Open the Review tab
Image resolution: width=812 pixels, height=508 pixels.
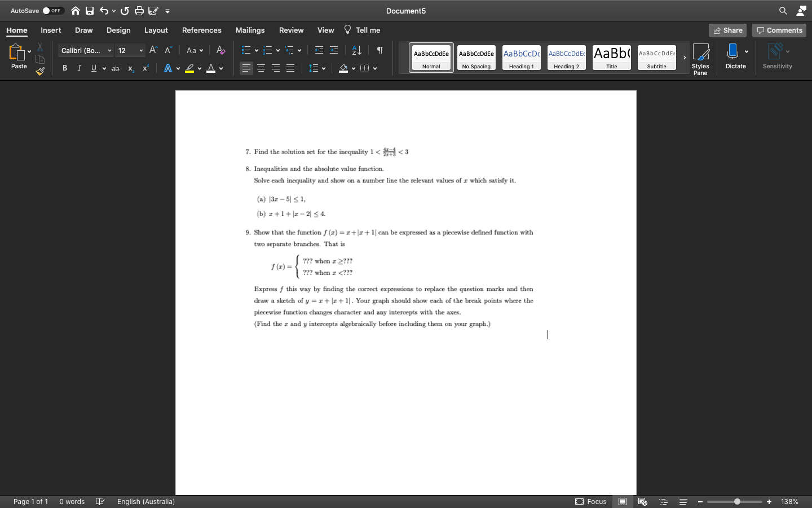[x=291, y=30]
